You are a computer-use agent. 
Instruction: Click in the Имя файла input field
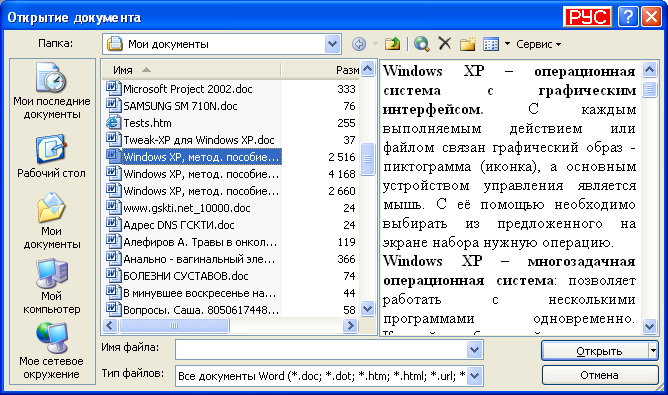coord(321,350)
